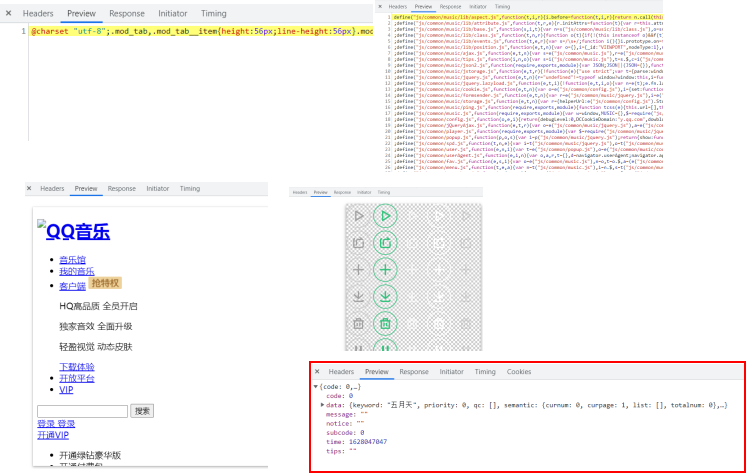This screenshot has height=473, width=746.
Task: Click the gray trash icon in the sprite
Action: 359,324
